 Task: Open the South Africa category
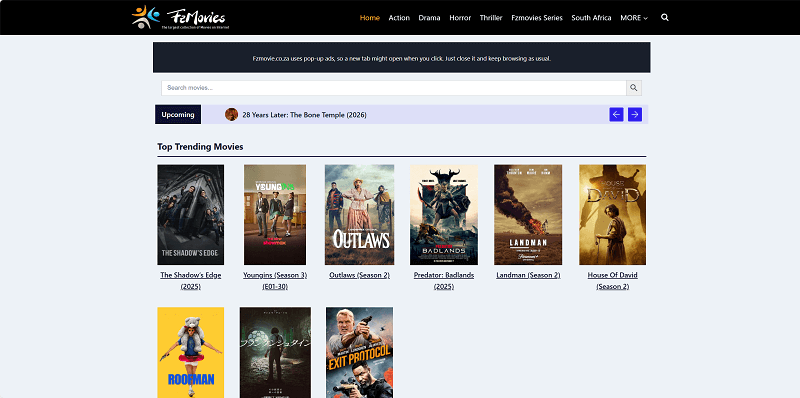point(591,18)
